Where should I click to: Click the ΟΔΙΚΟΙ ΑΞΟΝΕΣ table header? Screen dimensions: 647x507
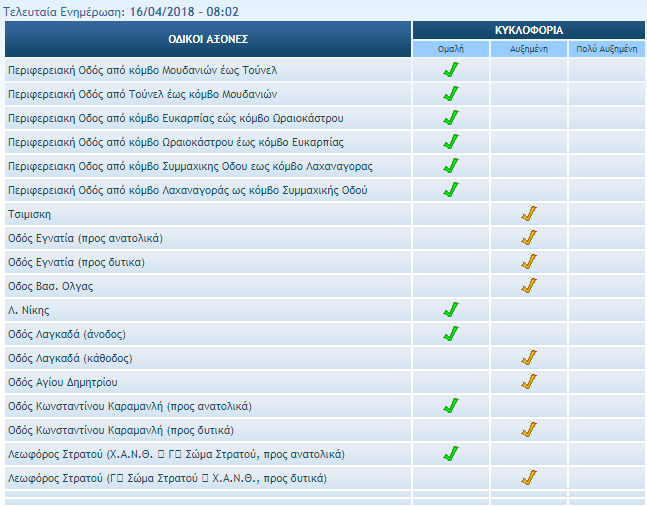208,39
